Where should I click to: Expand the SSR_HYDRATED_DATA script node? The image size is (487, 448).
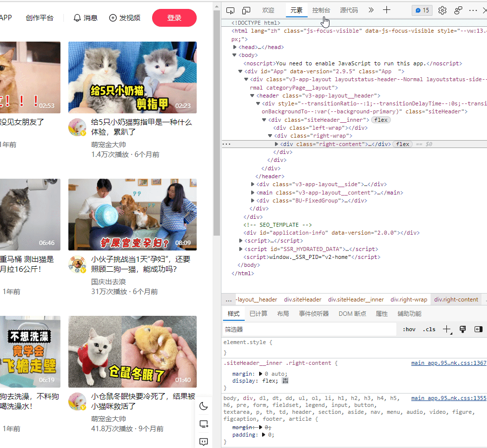pyautogui.click(x=241, y=249)
